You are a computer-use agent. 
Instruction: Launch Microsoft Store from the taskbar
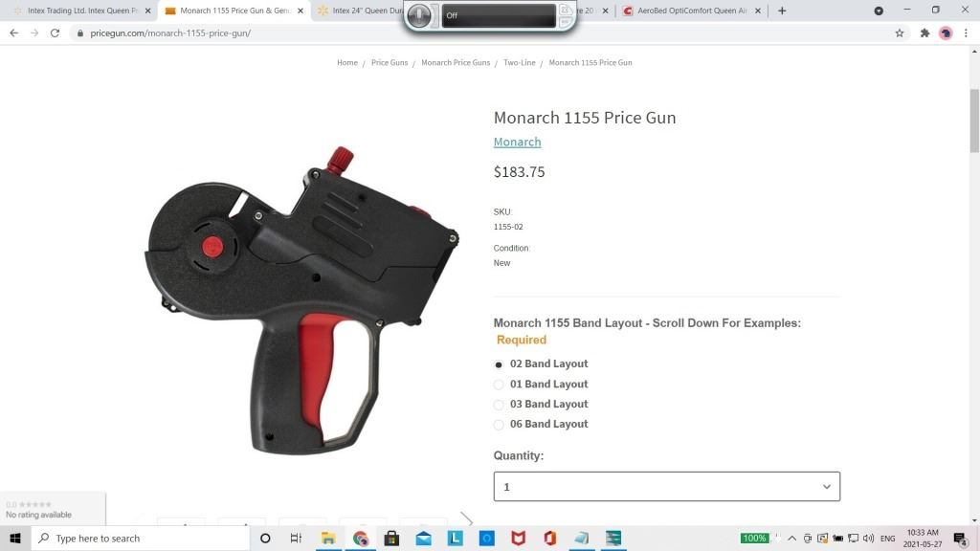391,538
